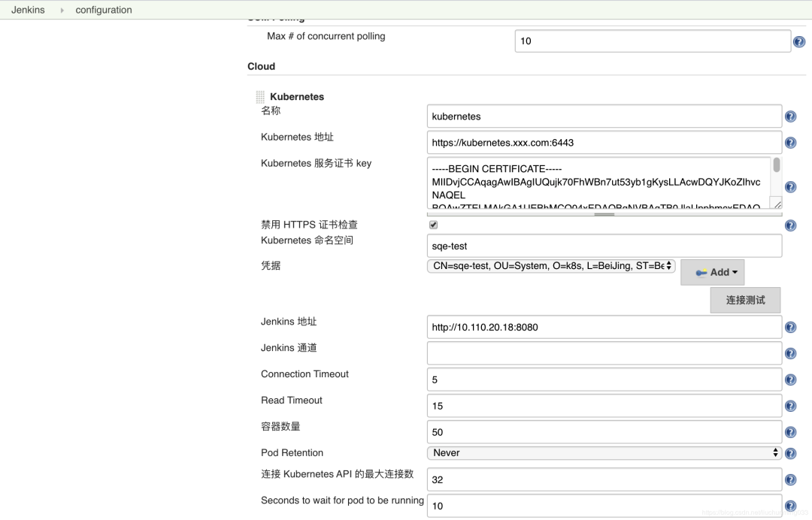This screenshot has height=520, width=812.
Task: Focus the Kubernetes 命名空间 field
Action: pos(604,246)
